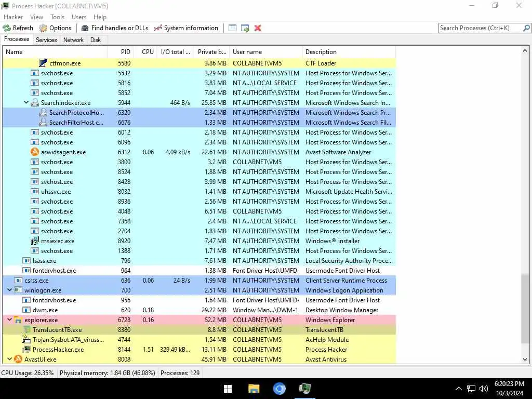Screen dimensions: 532x399
Task: Sort by the Name column header
Action: click(55, 52)
